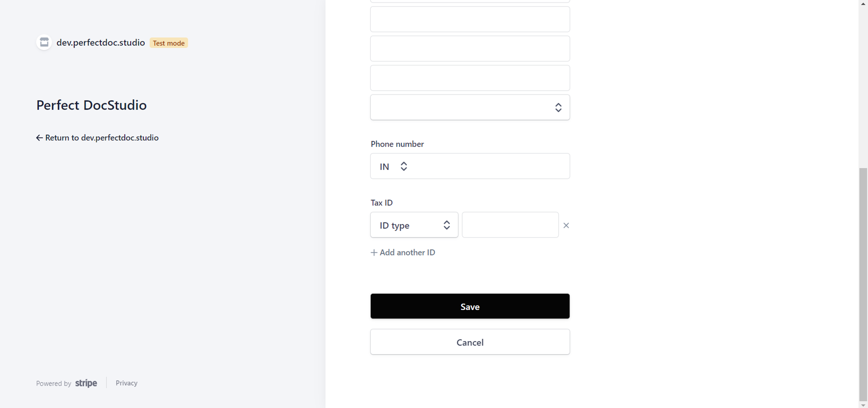Click into the phone number field

pos(489,166)
